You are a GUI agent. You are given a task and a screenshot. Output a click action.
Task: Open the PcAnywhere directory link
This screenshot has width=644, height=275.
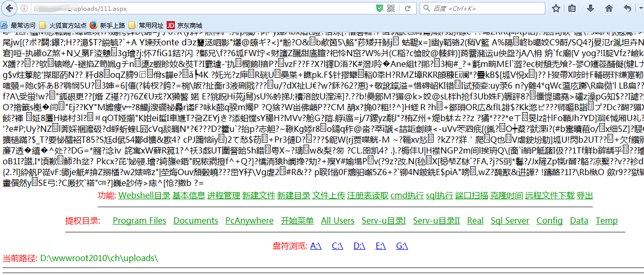tap(249, 220)
